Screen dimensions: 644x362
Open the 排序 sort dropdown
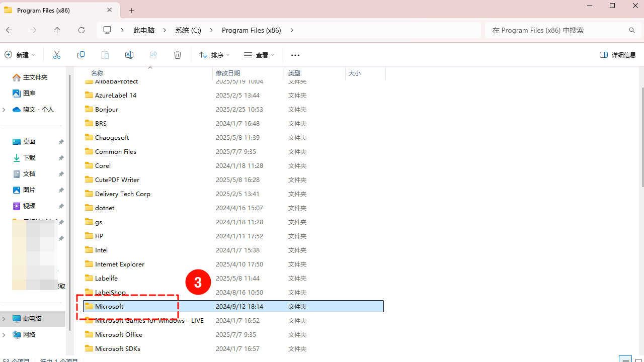[214, 55]
